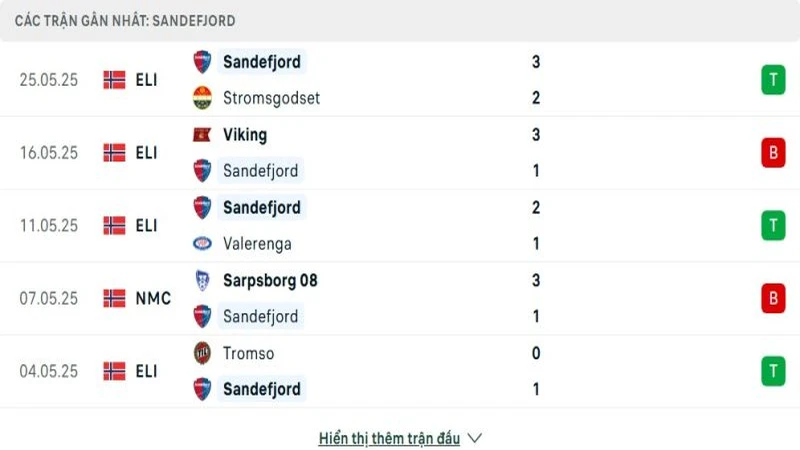Image resolution: width=800 pixels, height=450 pixels.
Task: Click Sandefjord crest in 25.05.25 match
Action: (202, 62)
